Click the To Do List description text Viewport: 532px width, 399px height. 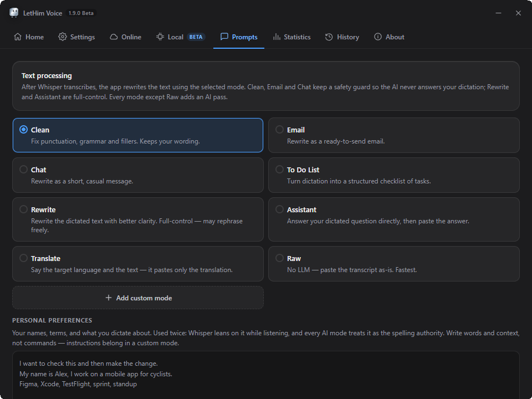coord(359,181)
